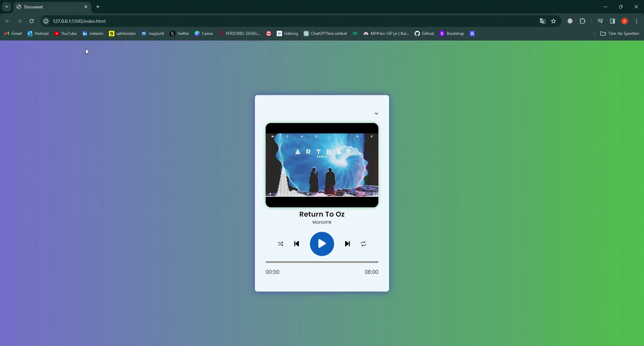Screen dimensions: 644x346
Task: Open the Gmail bookmark
Action: point(13,34)
